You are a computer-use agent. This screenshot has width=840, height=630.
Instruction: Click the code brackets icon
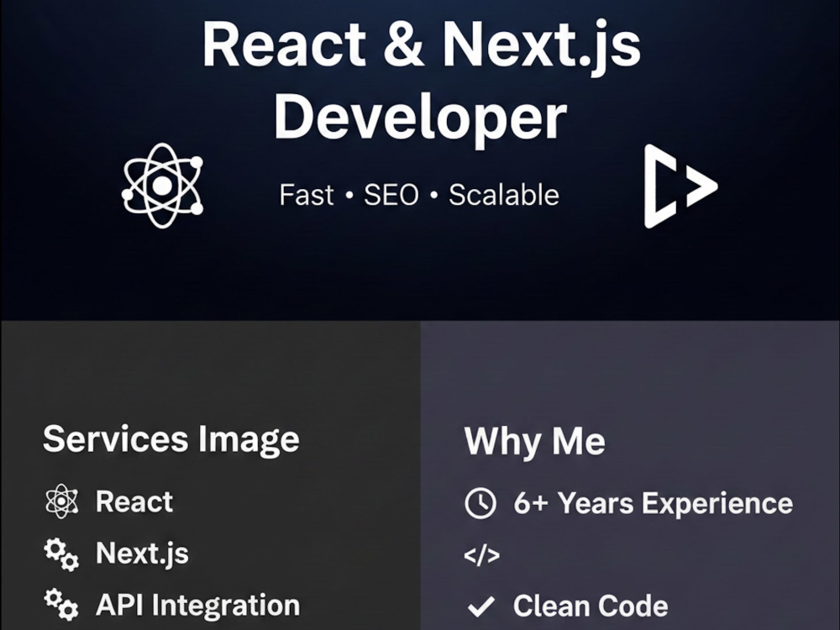pos(481,555)
